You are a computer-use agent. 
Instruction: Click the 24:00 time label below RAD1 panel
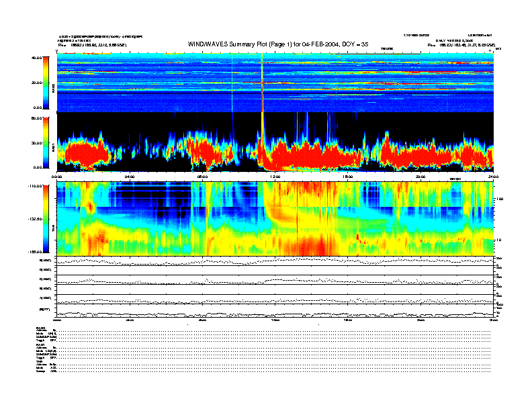coord(491,177)
